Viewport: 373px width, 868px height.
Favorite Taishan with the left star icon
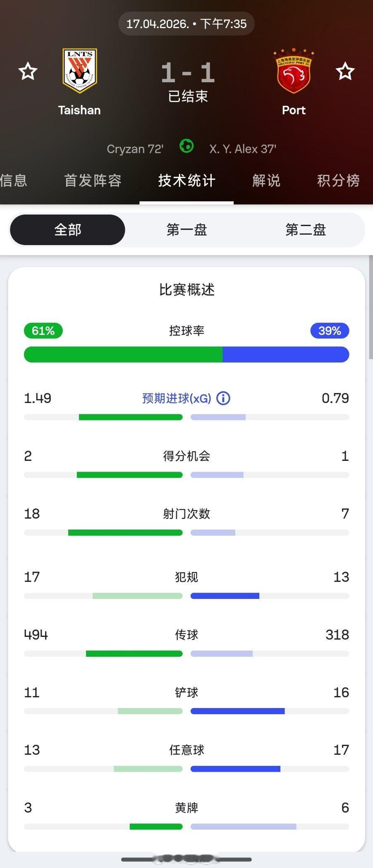coord(28,71)
